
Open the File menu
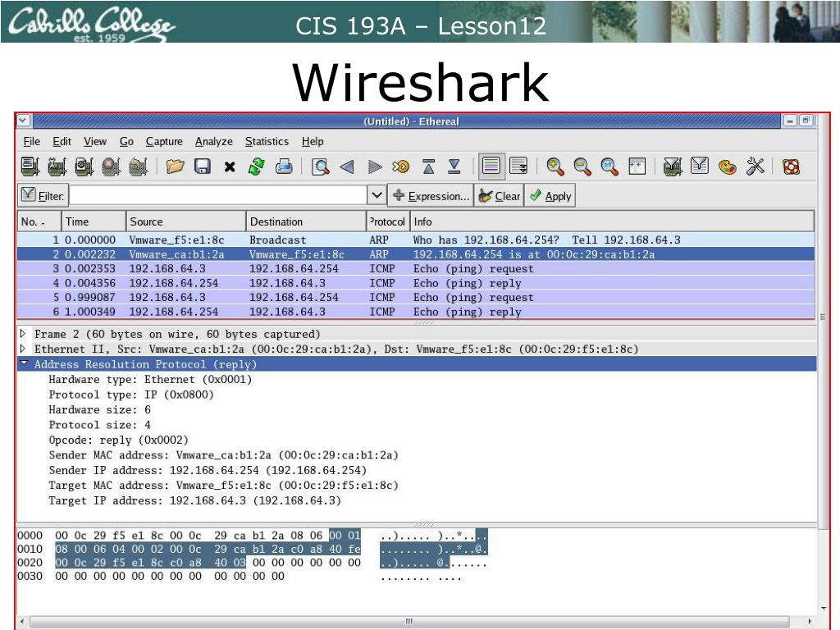click(x=32, y=141)
